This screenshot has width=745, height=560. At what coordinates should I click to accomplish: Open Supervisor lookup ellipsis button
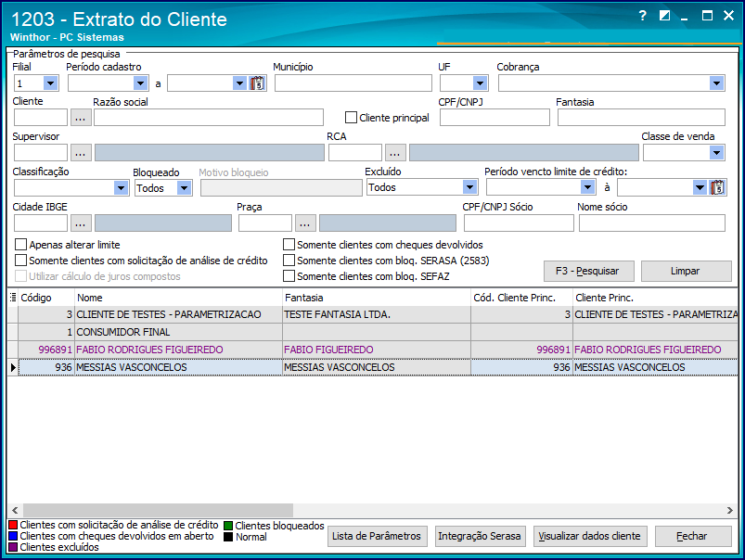[81, 153]
